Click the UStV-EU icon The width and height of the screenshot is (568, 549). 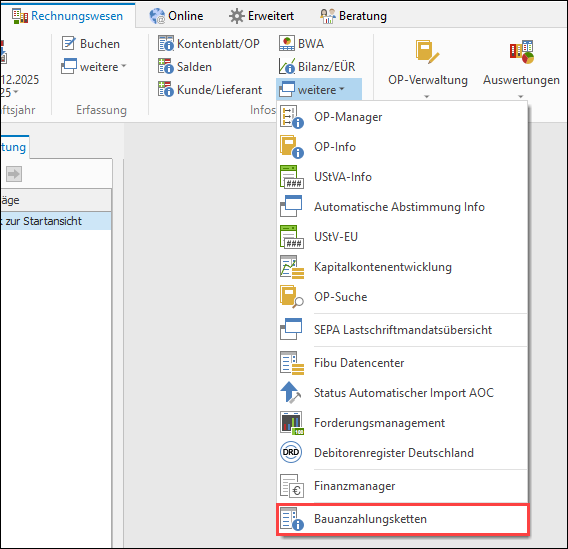292,237
